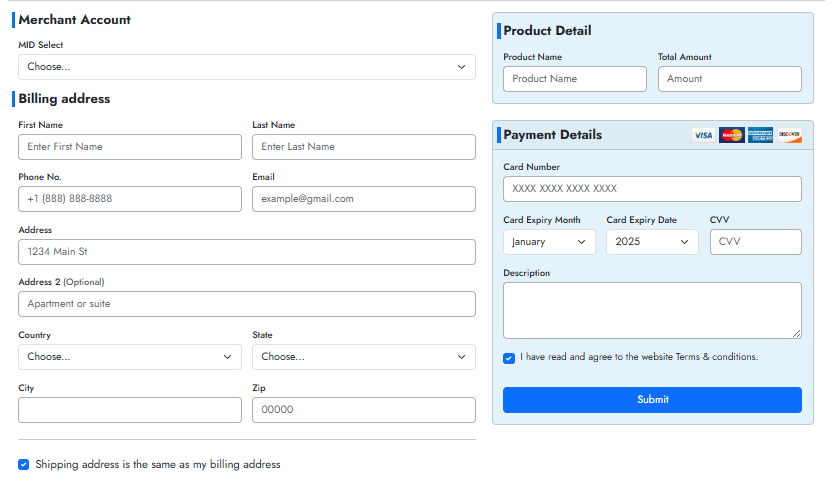
Task: Uncheck shipping same as billing address checkbox
Action: pos(24,464)
